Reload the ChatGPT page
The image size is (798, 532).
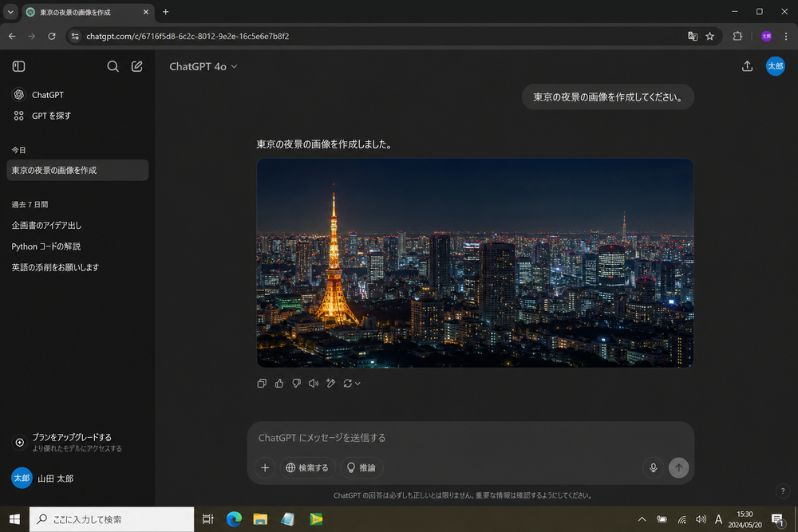[51, 36]
